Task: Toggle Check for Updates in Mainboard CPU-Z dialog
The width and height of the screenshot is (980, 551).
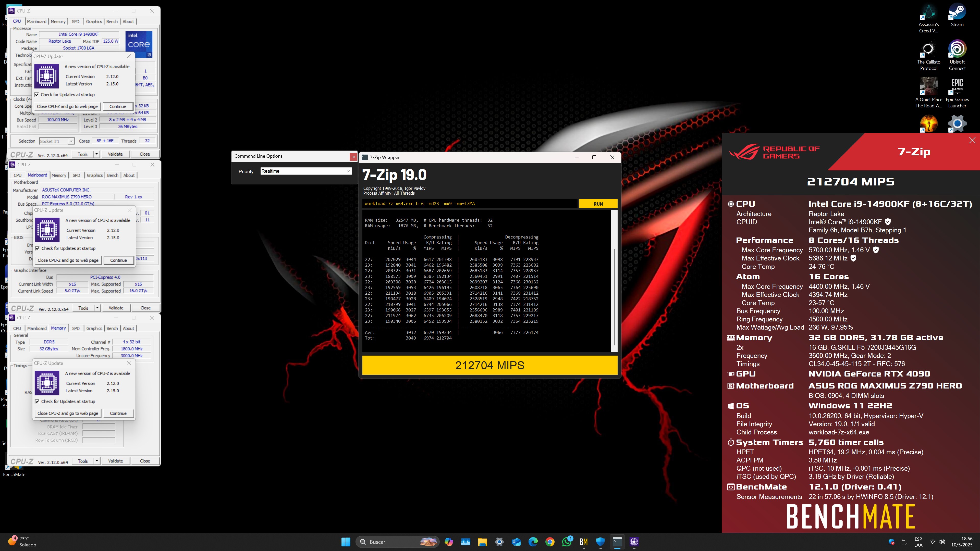Action: tap(37, 248)
